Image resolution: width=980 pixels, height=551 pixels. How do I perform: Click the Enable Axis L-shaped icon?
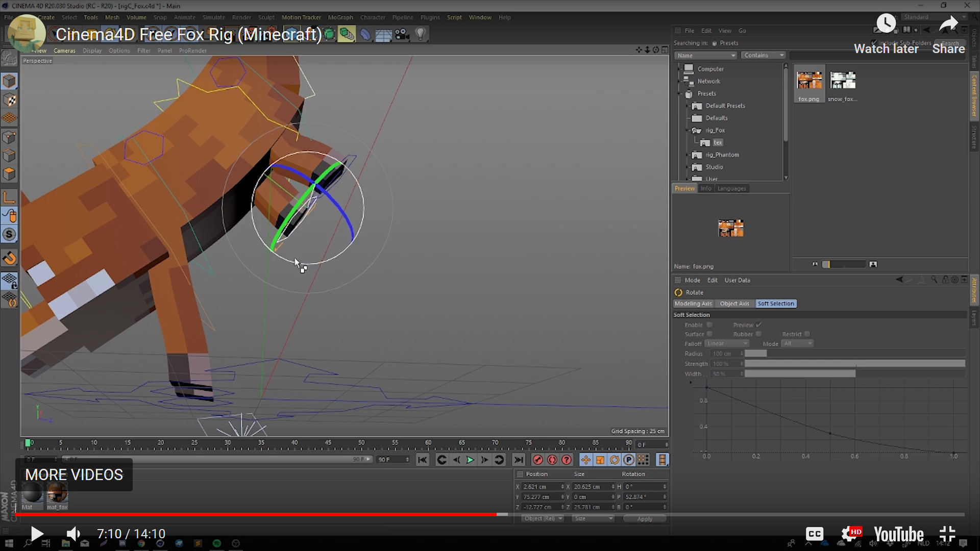pyautogui.click(x=10, y=197)
